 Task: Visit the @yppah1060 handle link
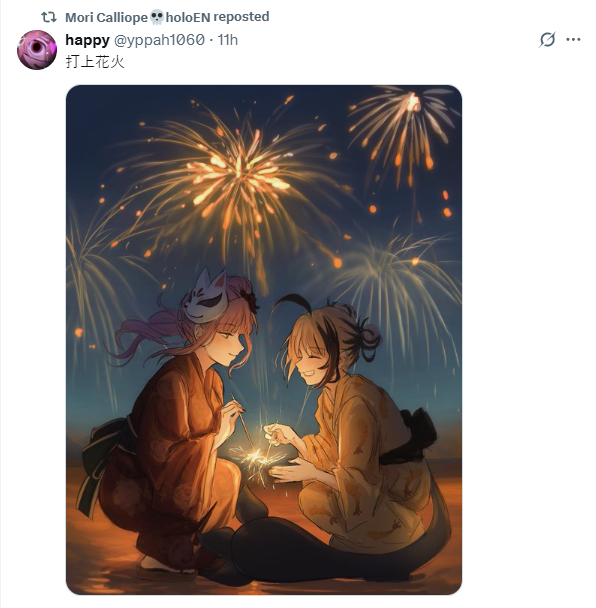coord(159,40)
